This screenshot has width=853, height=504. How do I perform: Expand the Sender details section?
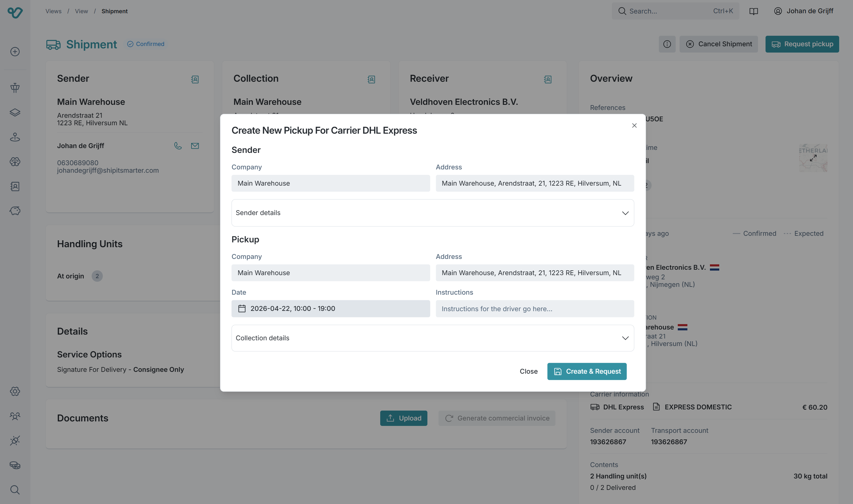click(x=432, y=213)
